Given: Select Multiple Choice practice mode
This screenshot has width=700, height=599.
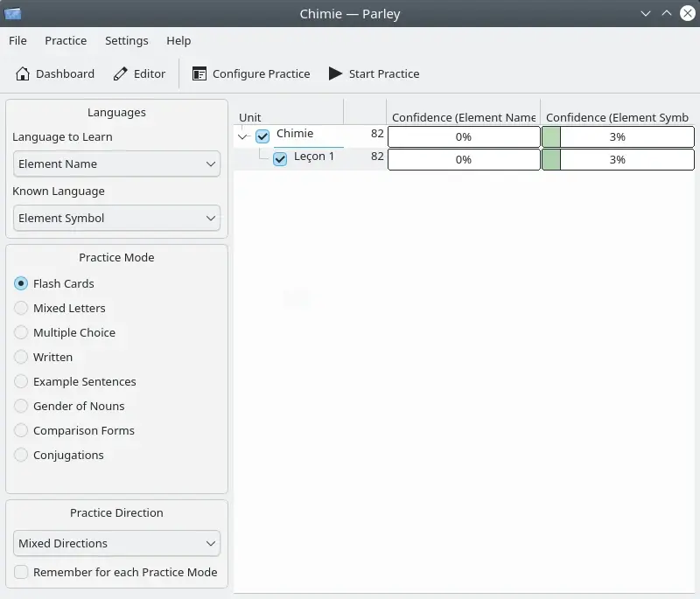Looking at the screenshot, I should [65, 332].
